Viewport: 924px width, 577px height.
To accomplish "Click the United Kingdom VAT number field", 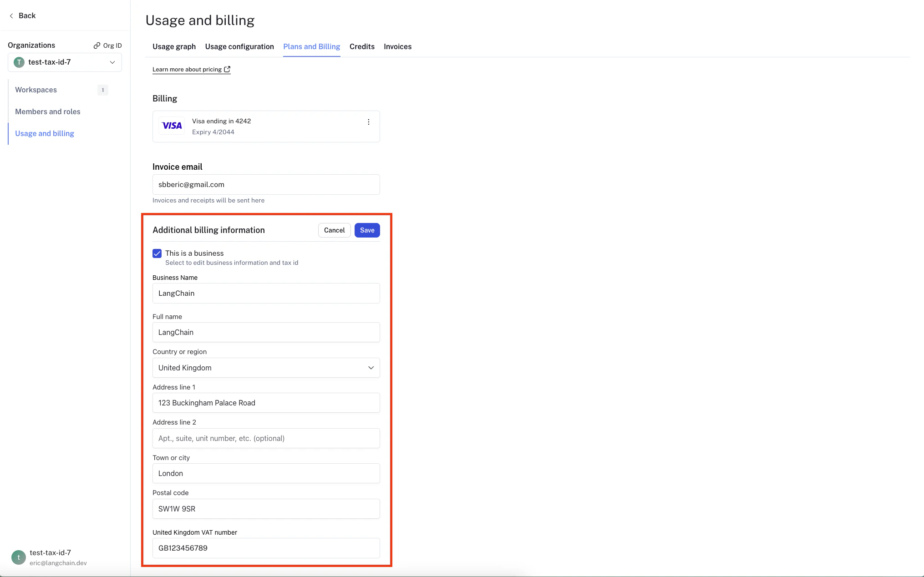I will coord(266,548).
